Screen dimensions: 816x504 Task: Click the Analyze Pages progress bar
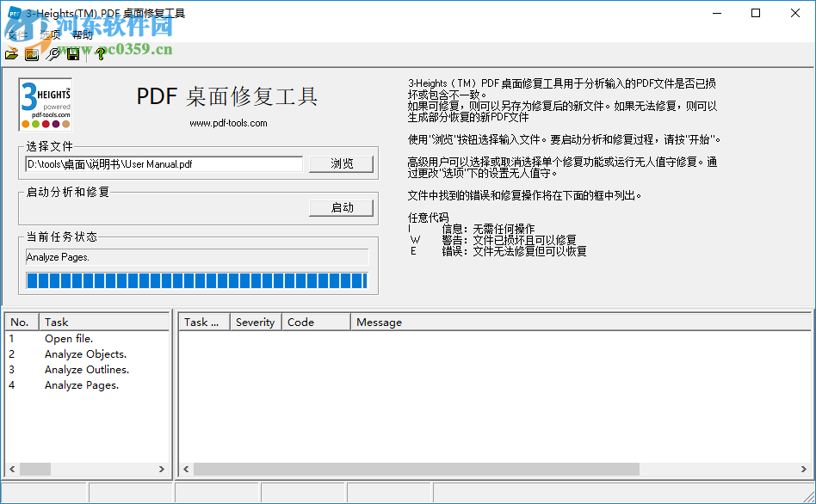198,280
